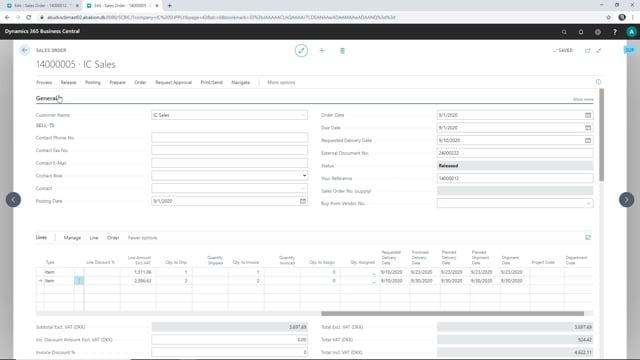Open new browser tab plus
Viewport: 640px width, 360px height.
(169, 6)
